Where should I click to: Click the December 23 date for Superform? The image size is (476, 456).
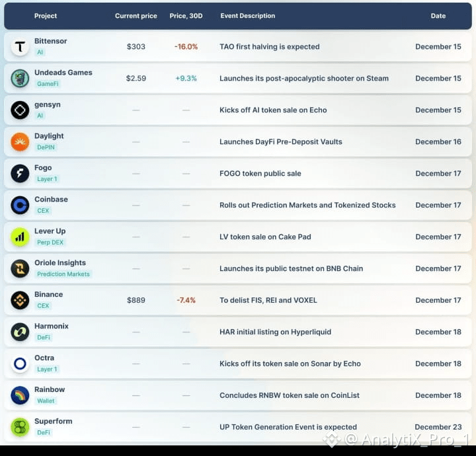click(x=438, y=427)
